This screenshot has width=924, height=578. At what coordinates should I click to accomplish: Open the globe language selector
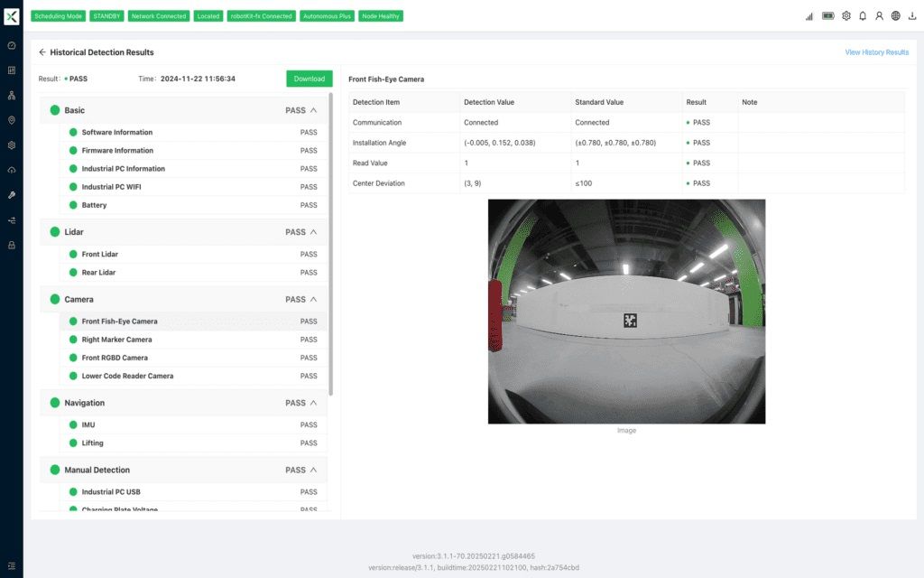coord(895,16)
